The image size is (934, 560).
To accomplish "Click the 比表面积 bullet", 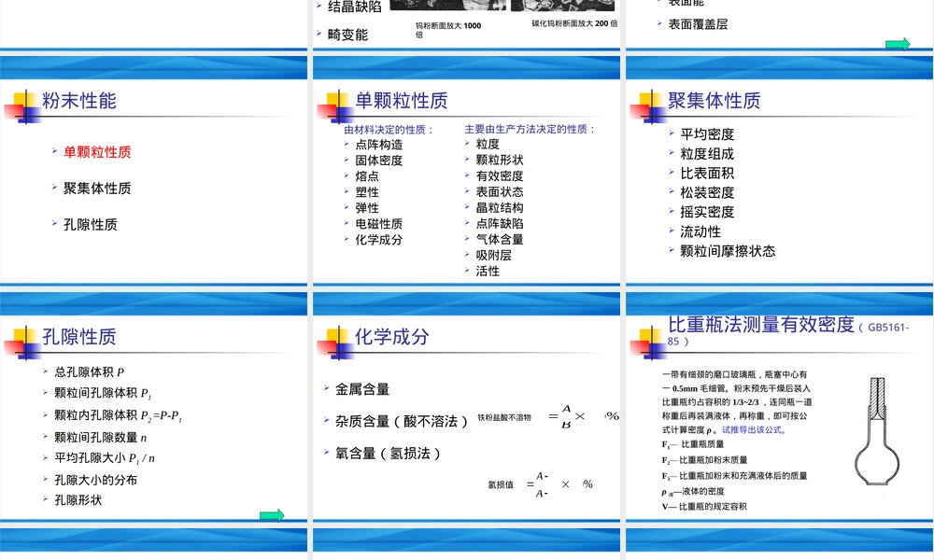I will pos(707,174).
